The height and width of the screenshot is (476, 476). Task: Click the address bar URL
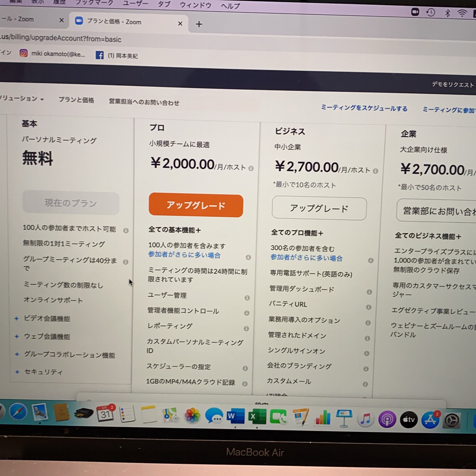click(x=61, y=39)
